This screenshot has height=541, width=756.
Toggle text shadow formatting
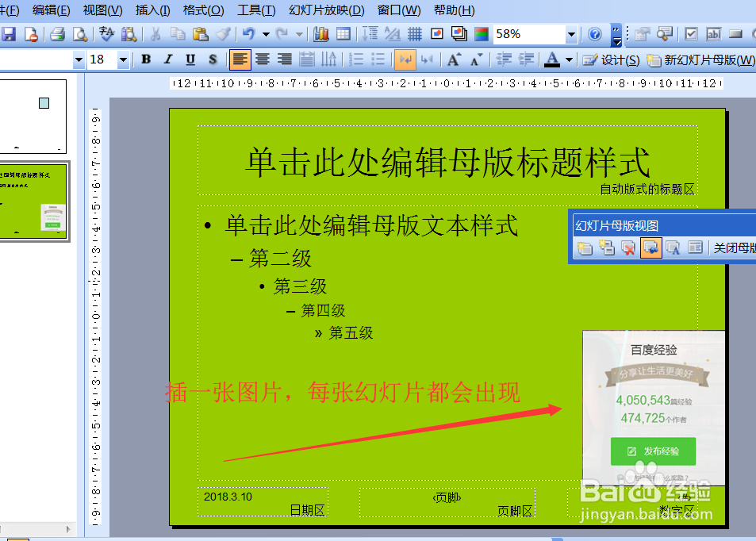214,59
